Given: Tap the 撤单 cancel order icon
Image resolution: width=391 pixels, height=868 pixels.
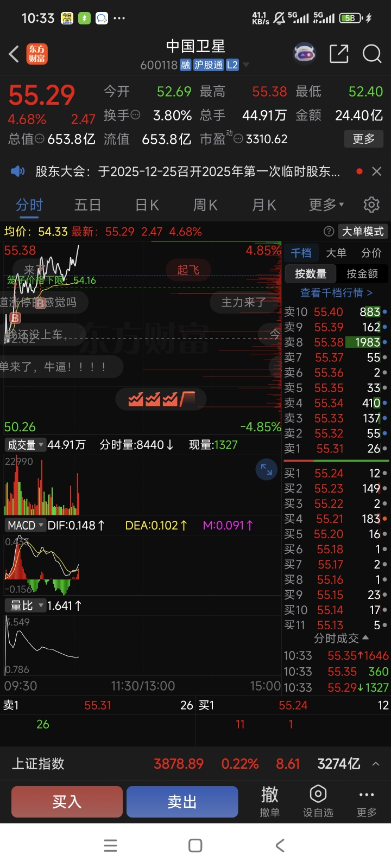Looking at the screenshot, I should (270, 801).
